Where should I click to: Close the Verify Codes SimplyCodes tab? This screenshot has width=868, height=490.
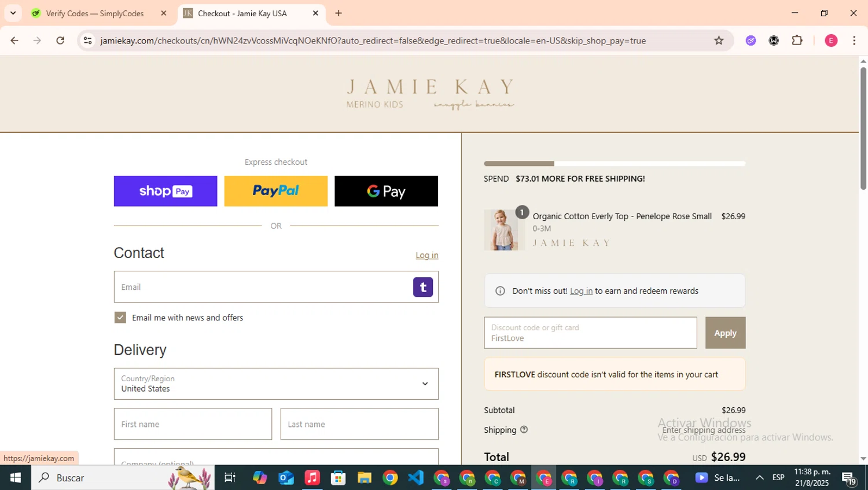point(164,13)
